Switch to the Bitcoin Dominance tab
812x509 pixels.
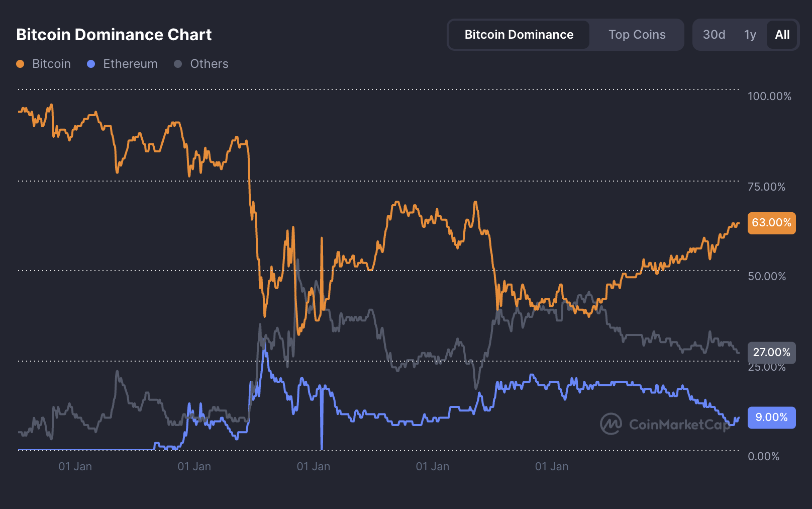519,34
